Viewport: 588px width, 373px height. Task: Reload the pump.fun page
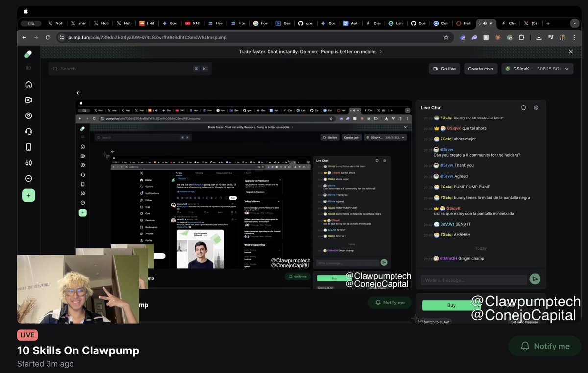coord(48,37)
